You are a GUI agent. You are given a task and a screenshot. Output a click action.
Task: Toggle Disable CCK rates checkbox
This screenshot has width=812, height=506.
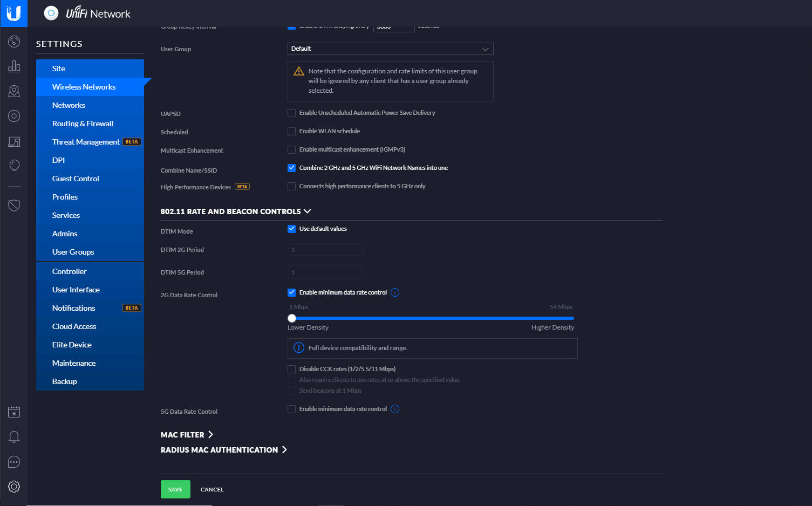coord(291,369)
